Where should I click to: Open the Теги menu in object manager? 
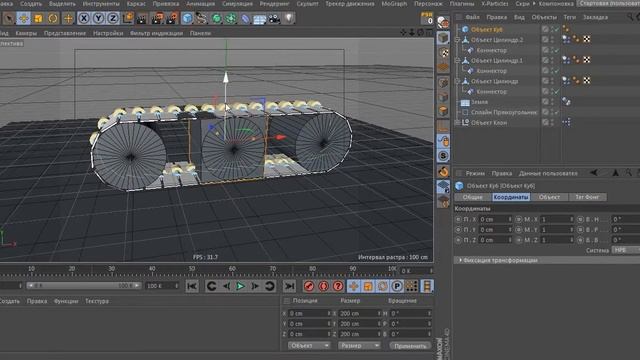569,17
